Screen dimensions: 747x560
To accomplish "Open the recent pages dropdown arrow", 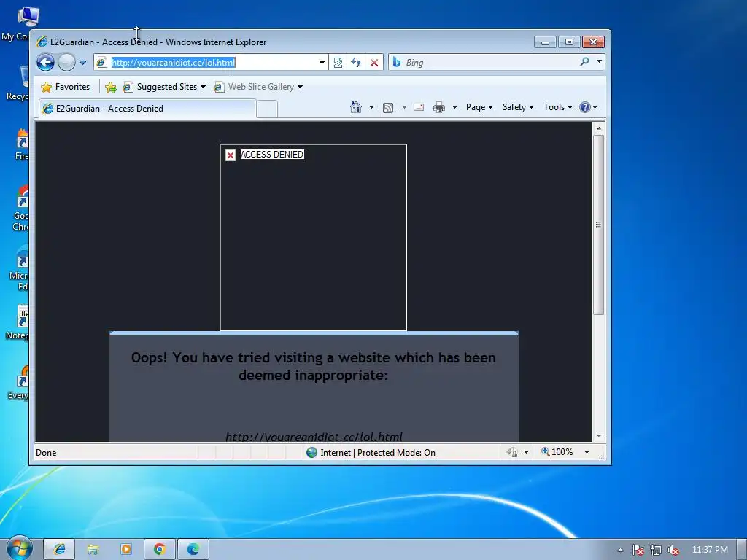I will 82,63.
